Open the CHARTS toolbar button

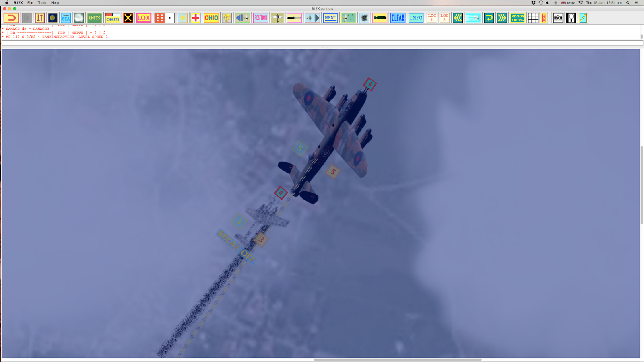coord(113,18)
